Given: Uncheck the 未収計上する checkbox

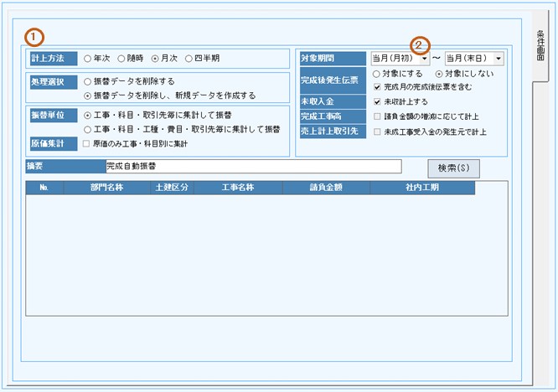Looking at the screenshot, I should click(x=377, y=101).
